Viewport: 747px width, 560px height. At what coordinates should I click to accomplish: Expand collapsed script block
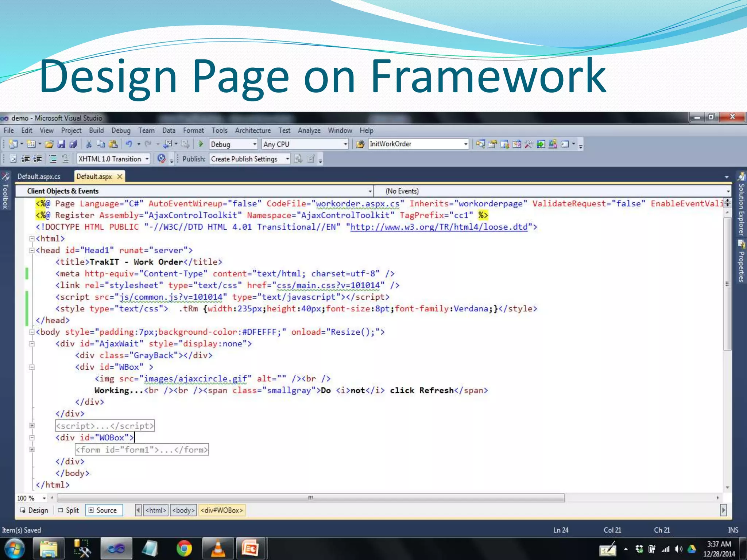32,425
